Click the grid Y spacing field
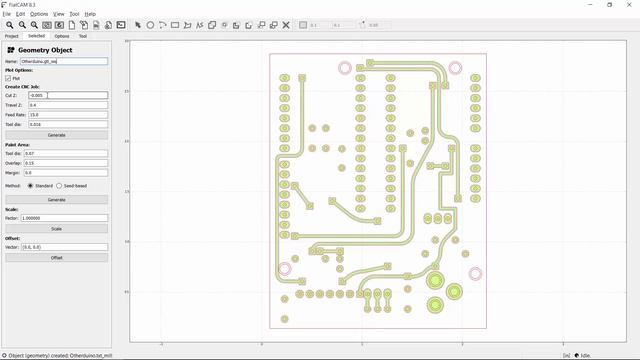Viewport: 640px width, 360px height. click(343, 25)
